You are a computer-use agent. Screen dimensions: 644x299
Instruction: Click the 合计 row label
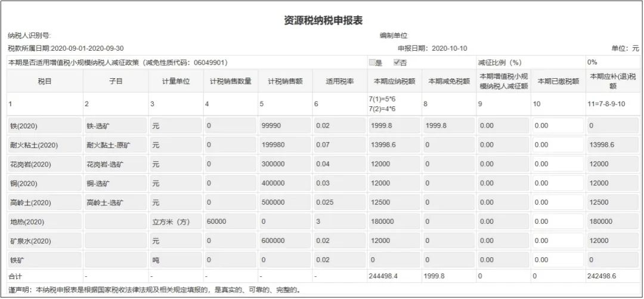[x=14, y=276]
